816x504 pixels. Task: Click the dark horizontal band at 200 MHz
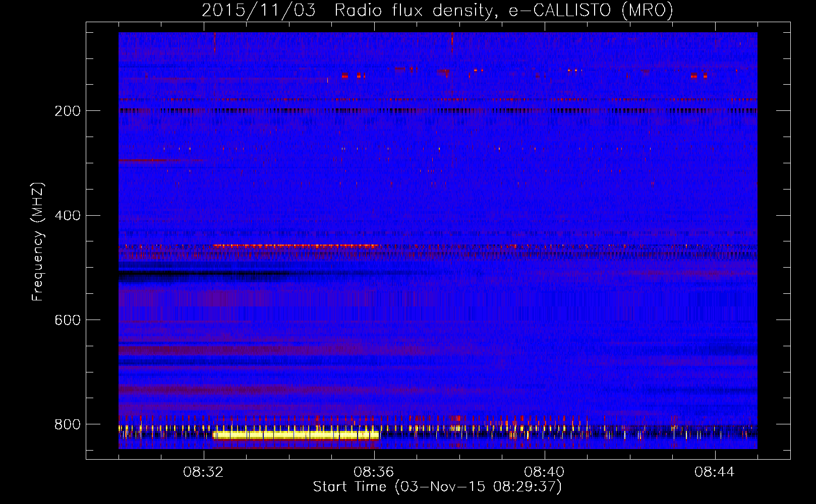pyautogui.click(x=438, y=110)
